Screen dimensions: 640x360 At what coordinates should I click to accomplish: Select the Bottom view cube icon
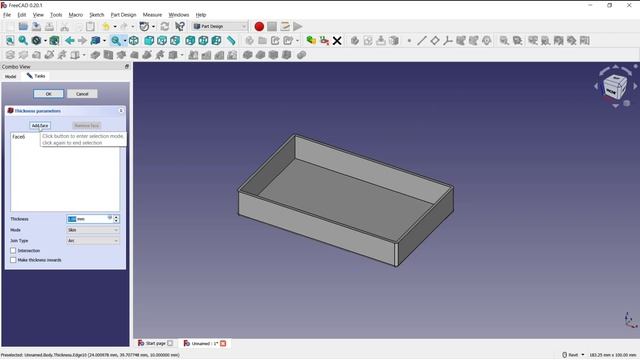(203, 40)
